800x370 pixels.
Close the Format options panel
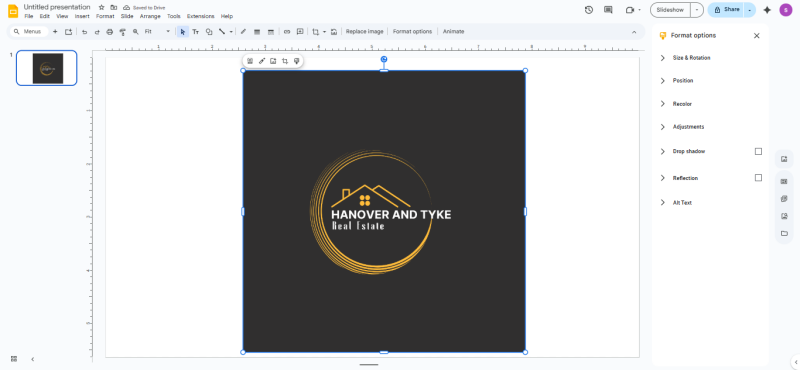[x=757, y=36]
